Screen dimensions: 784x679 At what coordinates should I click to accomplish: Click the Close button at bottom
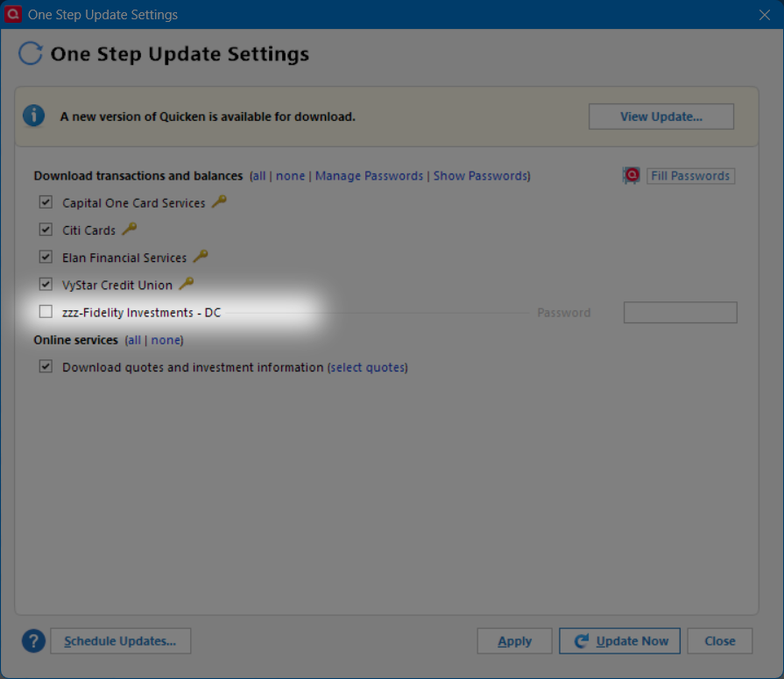[x=719, y=641]
